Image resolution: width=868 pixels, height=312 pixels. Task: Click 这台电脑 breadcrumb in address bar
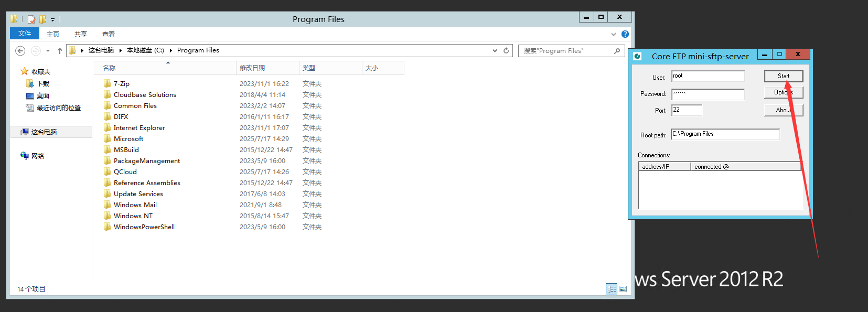coord(101,50)
